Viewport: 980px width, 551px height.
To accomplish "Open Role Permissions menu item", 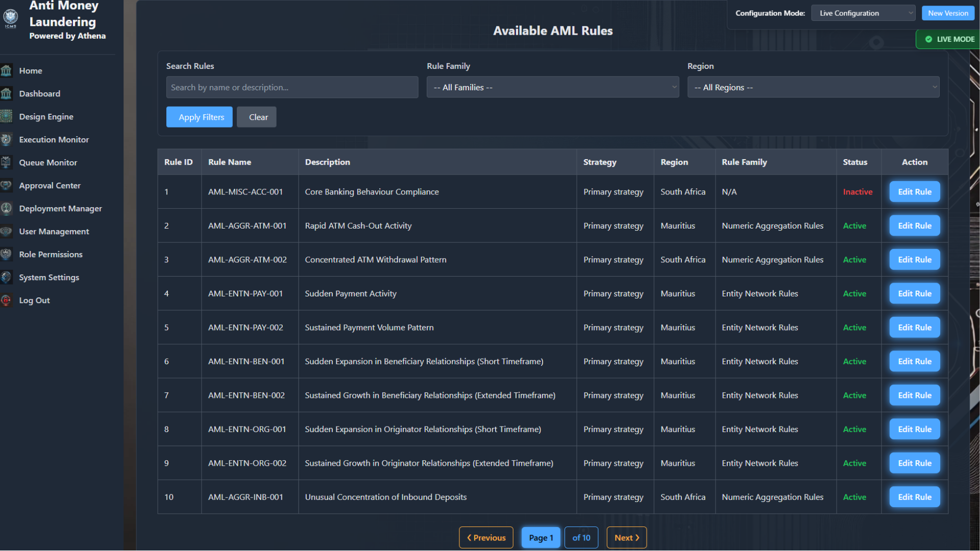I will tap(51, 255).
